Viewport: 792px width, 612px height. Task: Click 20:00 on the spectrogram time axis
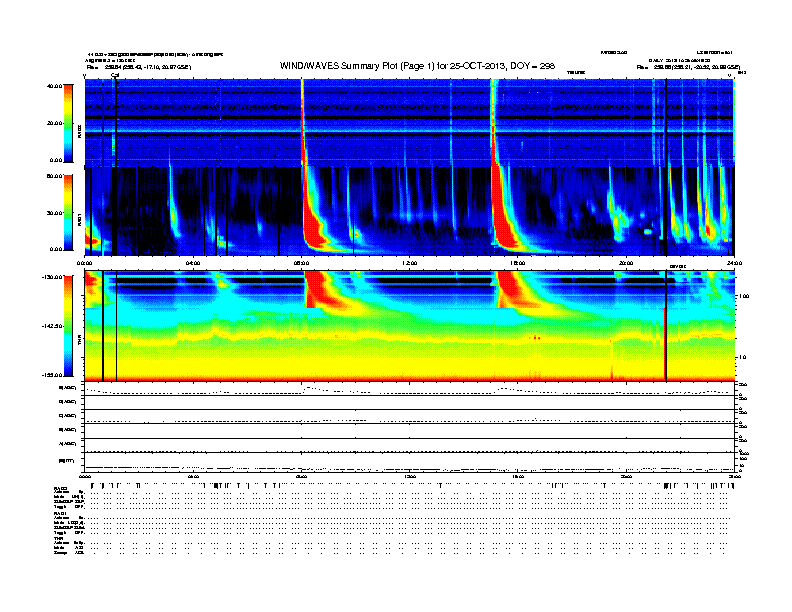point(626,263)
